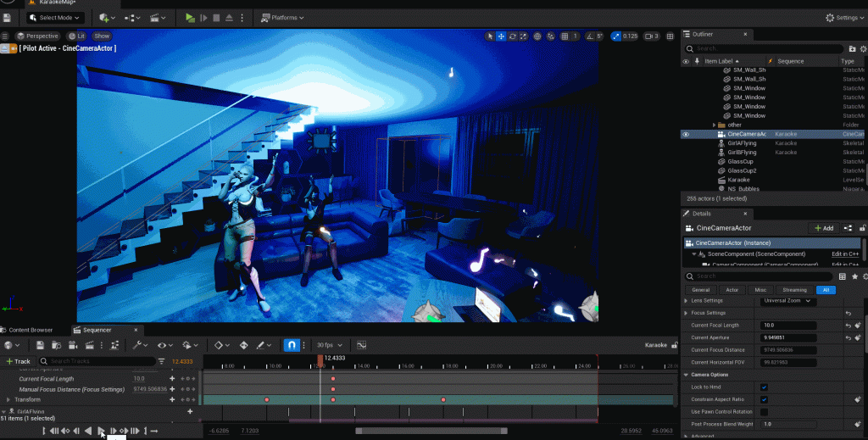Image resolution: width=868 pixels, height=440 pixels.
Task: Select the translate gizmo tool in viewport
Action: 502,36
